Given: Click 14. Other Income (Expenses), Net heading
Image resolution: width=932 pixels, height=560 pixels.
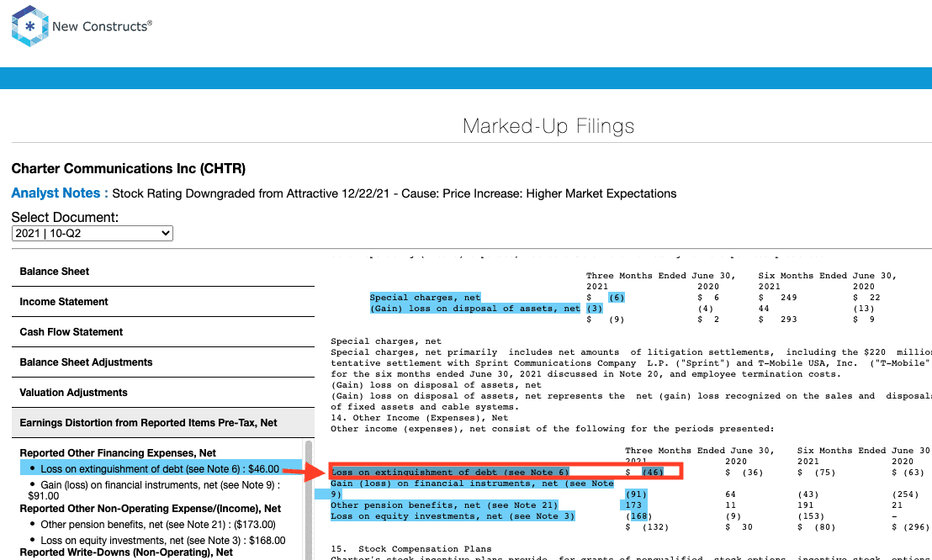Looking at the screenshot, I should 420,418.
